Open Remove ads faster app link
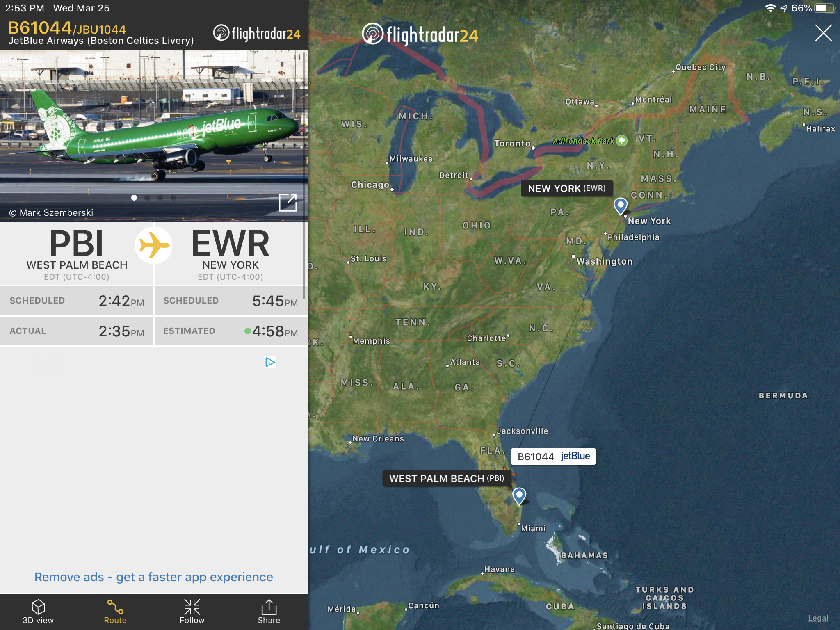This screenshot has width=840, height=630. [x=154, y=577]
